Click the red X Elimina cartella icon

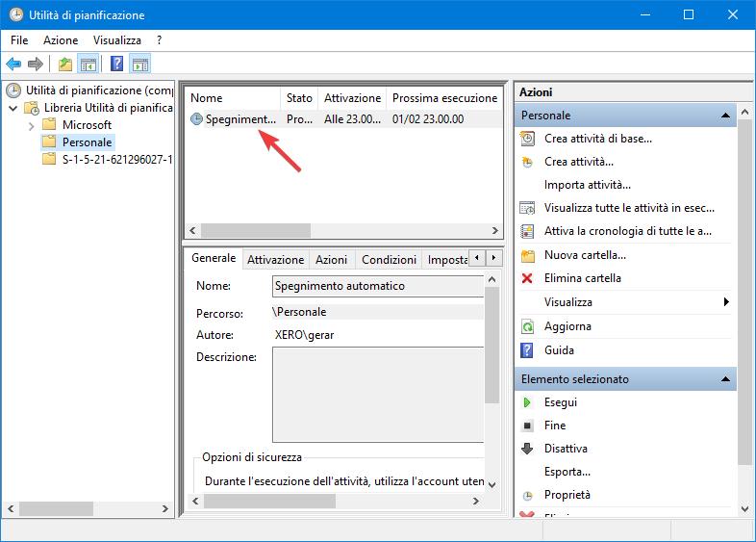coord(527,278)
